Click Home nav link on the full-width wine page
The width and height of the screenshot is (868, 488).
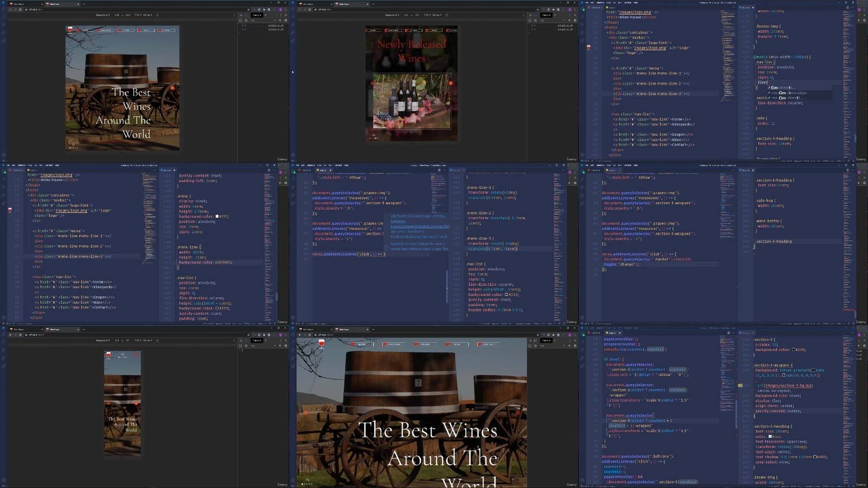tap(362, 344)
